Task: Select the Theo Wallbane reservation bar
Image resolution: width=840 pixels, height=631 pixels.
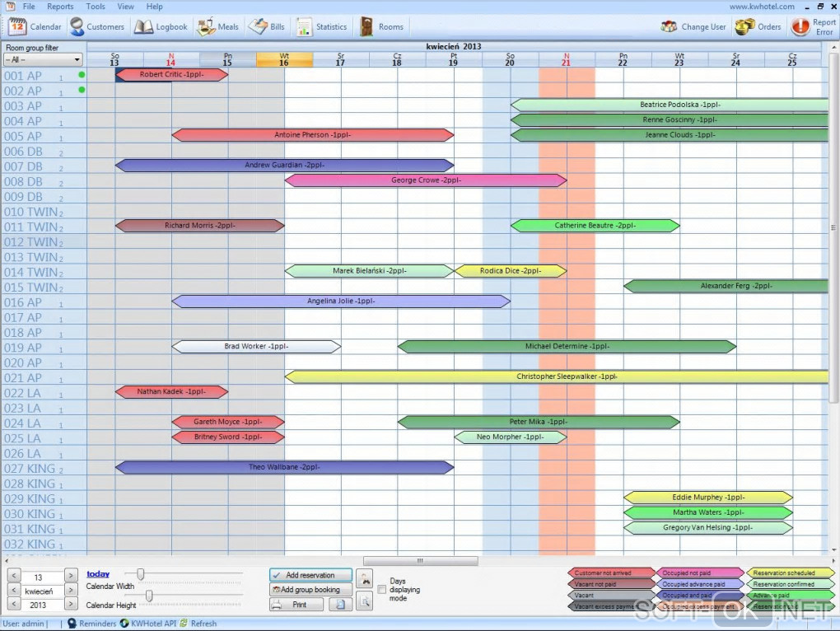Action: pos(284,467)
